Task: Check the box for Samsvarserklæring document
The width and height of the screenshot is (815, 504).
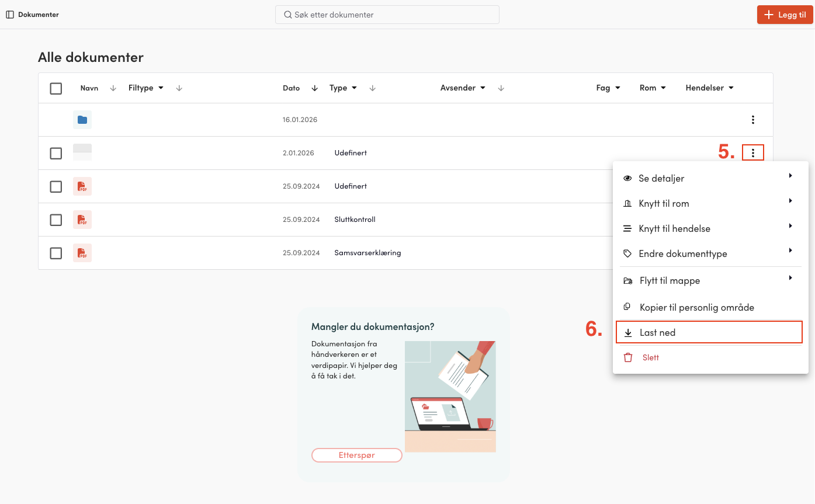Action: tap(56, 253)
